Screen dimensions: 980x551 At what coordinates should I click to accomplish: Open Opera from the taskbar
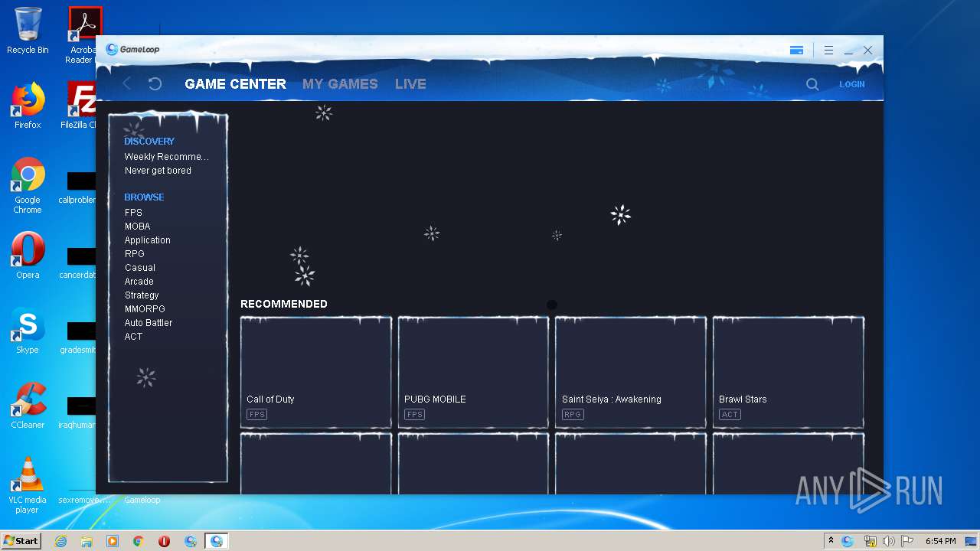164,541
